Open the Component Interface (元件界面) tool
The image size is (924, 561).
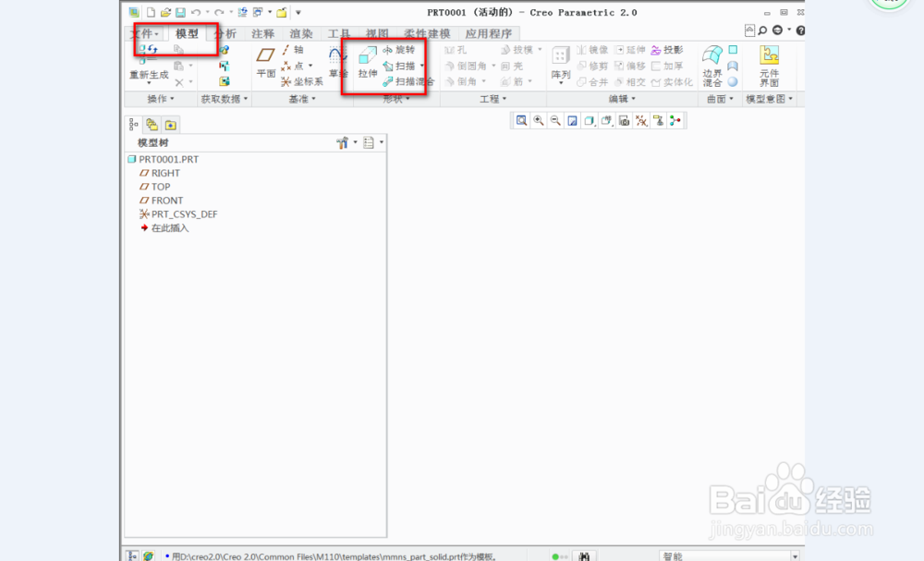click(769, 65)
